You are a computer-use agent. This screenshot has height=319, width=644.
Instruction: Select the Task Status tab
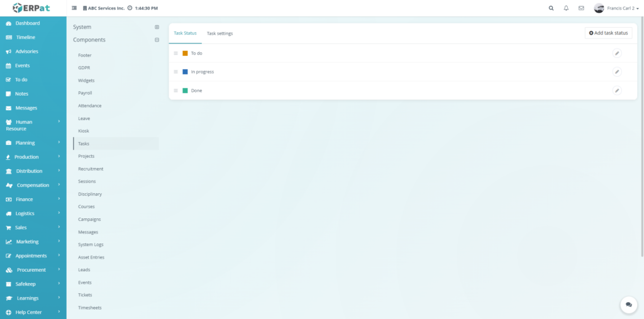tap(185, 33)
